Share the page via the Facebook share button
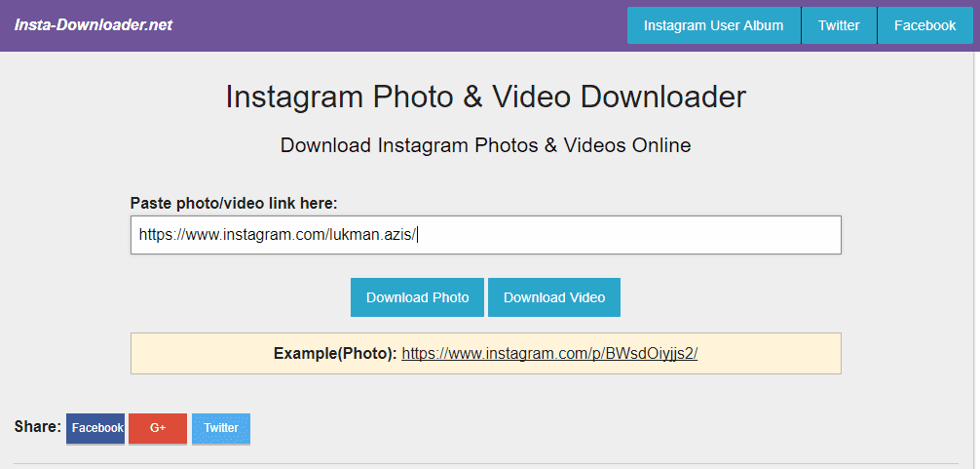The height and width of the screenshot is (469, 980). [95, 428]
